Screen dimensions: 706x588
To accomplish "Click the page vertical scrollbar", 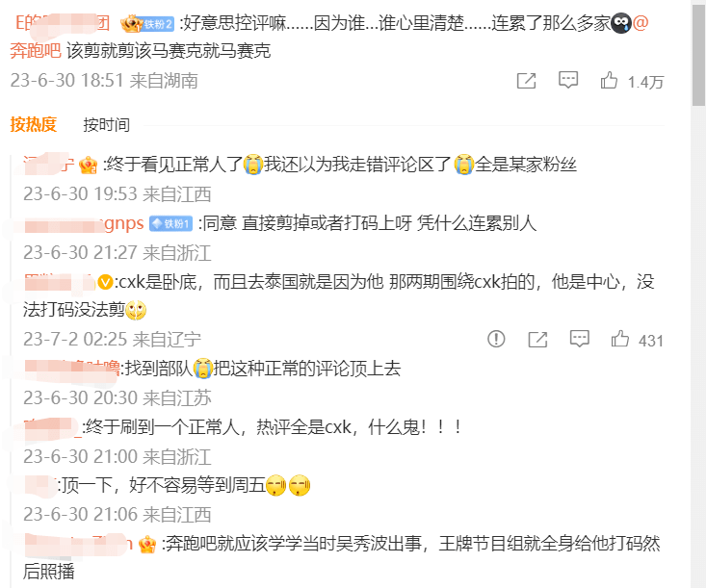I will pos(698,53).
